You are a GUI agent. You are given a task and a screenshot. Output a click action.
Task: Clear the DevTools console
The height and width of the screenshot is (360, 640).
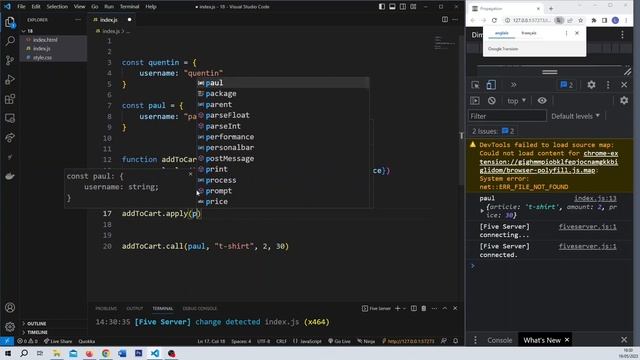(x=491, y=100)
